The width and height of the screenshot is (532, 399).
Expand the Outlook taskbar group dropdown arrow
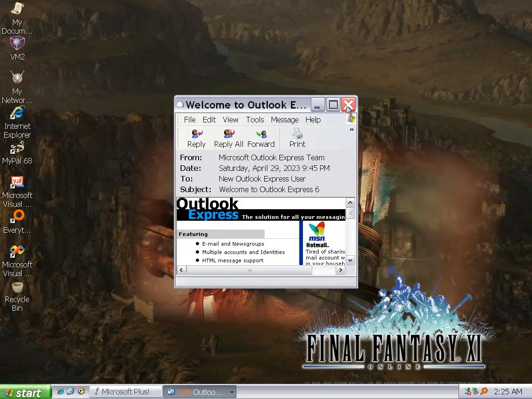(x=232, y=392)
